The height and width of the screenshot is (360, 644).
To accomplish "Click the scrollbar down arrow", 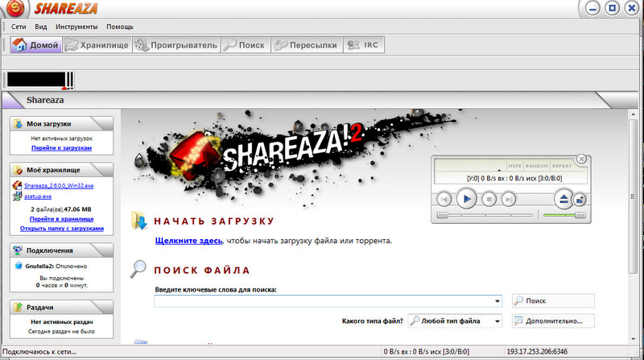I will tap(633, 339).
